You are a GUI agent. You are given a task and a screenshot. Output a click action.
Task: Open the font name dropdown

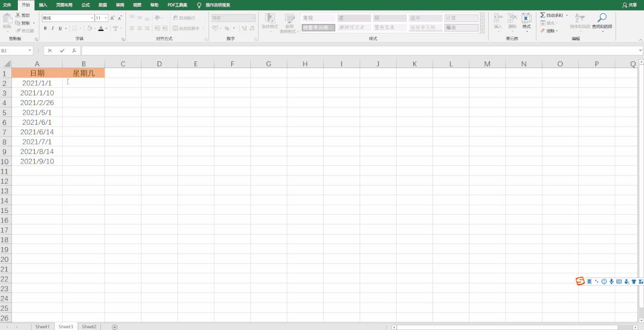[x=91, y=18]
